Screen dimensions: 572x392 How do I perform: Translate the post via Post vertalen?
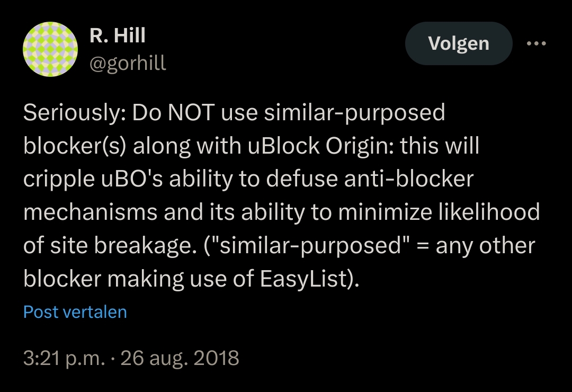coord(75,312)
